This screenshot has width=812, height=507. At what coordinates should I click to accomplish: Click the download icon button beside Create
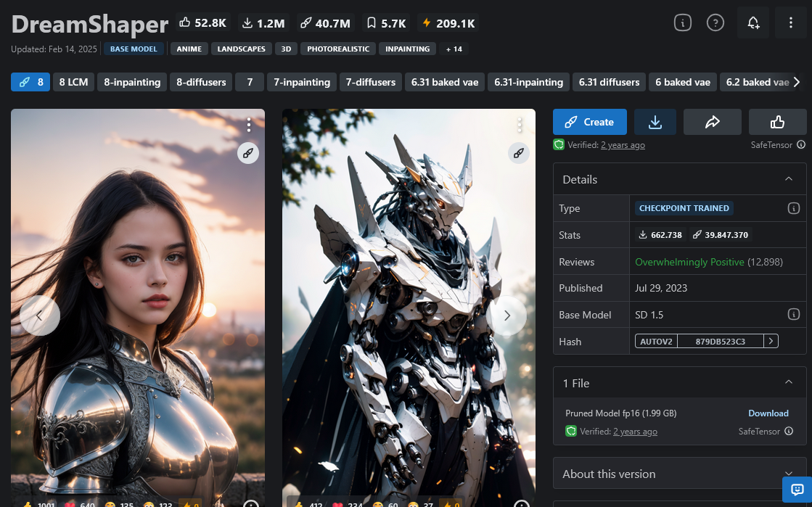coord(655,122)
